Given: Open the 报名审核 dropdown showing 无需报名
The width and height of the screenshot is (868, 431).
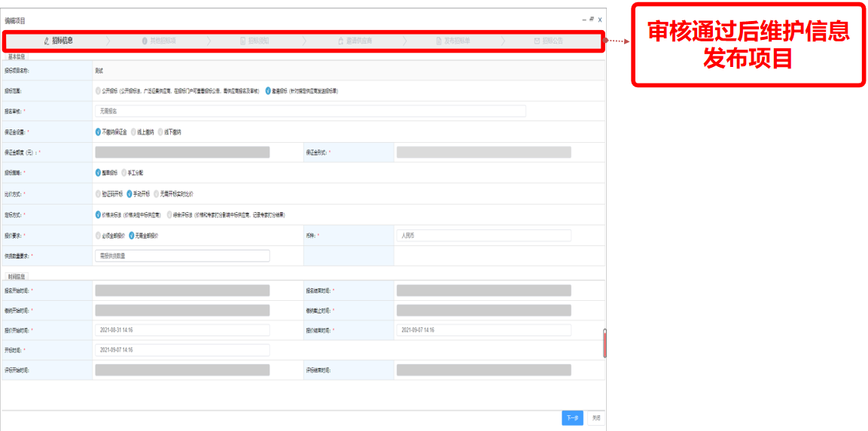Looking at the screenshot, I should pos(310,111).
